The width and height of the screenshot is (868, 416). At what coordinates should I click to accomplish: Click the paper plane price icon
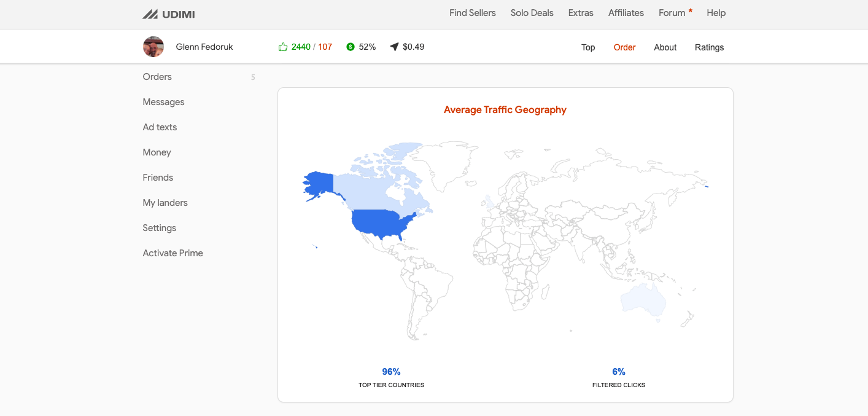(394, 47)
